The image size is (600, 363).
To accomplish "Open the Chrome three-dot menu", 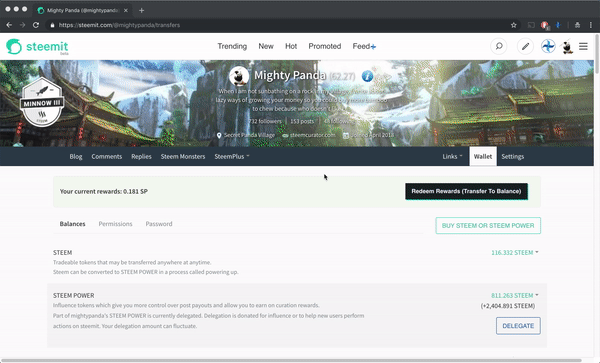I will pyautogui.click(x=591, y=25).
